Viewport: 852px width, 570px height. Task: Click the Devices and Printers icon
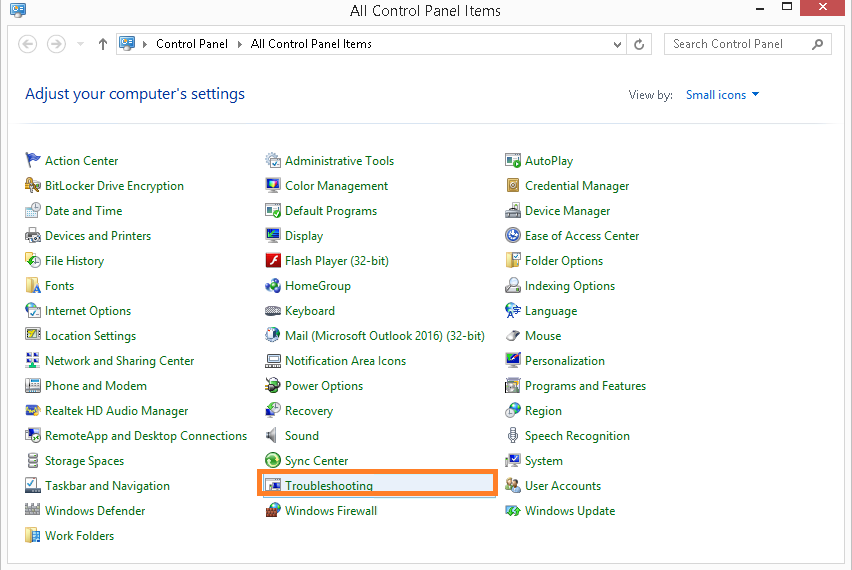(33, 235)
